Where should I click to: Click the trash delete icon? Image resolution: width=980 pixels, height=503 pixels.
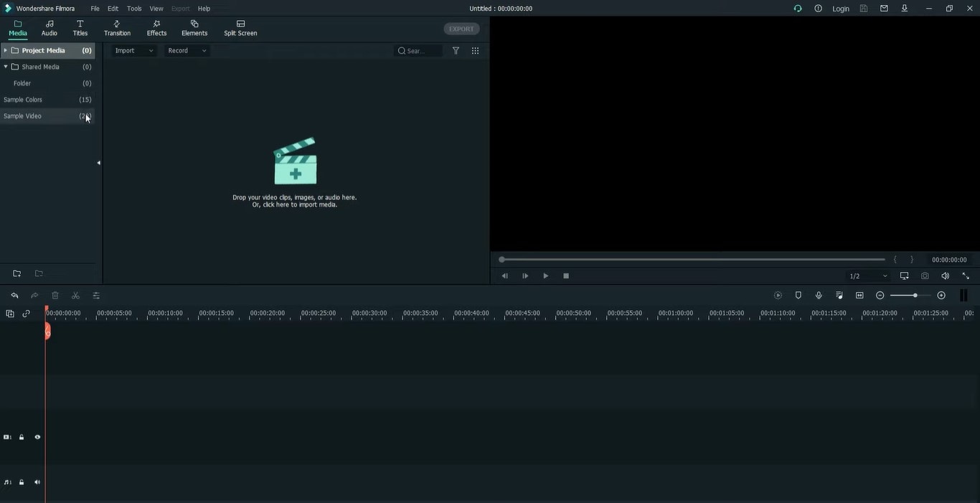(x=55, y=296)
